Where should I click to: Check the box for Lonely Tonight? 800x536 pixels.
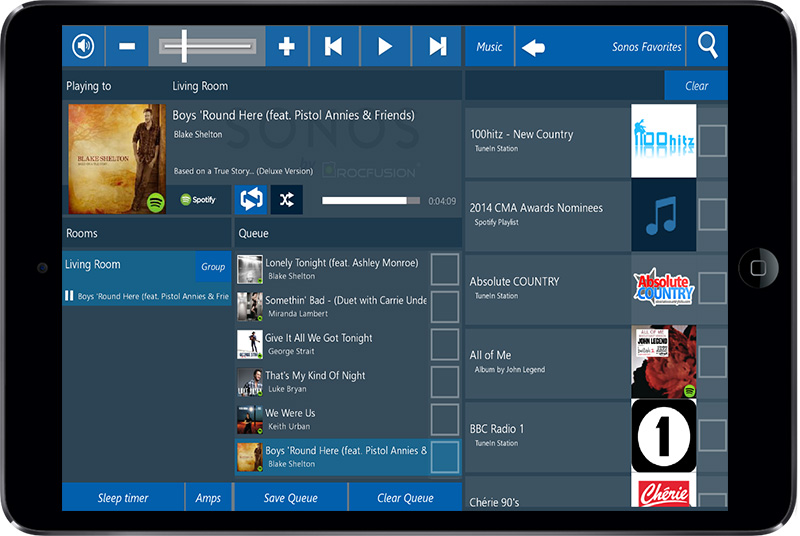[444, 269]
